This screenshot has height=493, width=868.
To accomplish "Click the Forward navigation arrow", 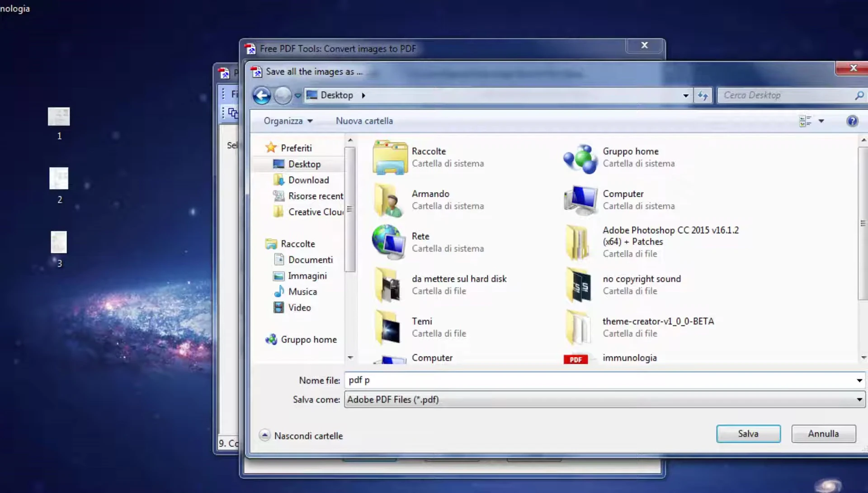I will [x=283, y=95].
